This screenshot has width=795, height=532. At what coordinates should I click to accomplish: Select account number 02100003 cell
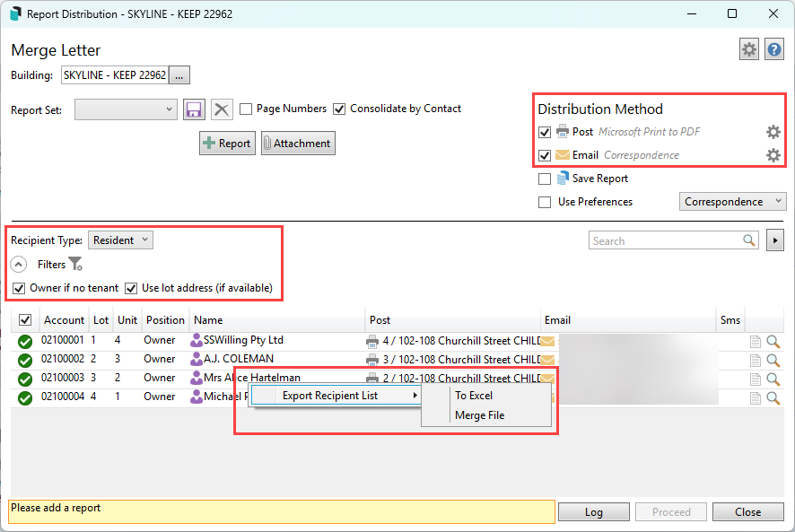[63, 378]
